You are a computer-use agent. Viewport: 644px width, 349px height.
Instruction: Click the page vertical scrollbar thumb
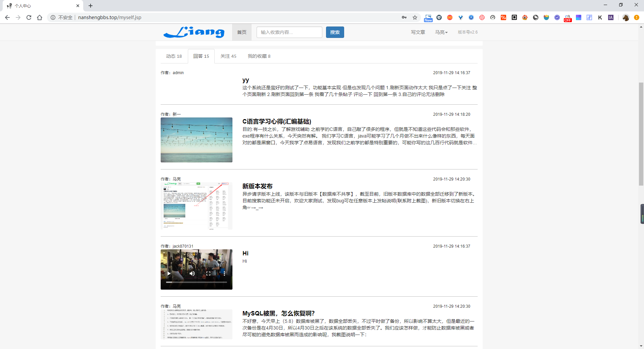(x=641, y=134)
